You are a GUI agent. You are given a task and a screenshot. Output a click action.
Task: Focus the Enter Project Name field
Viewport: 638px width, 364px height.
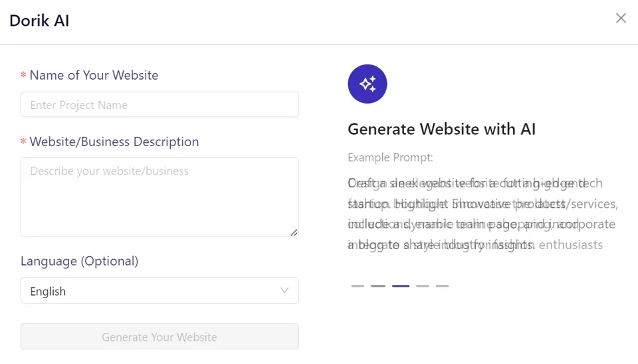click(159, 104)
